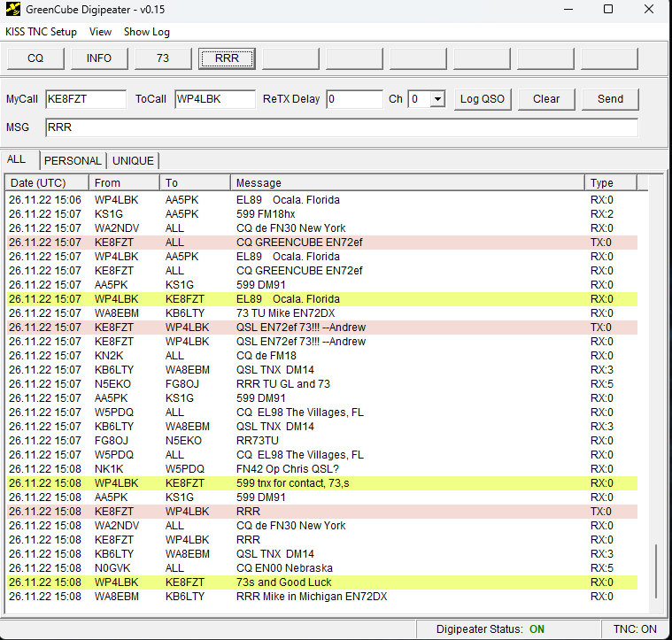Viewport: 672px width, 640px height.
Task: Select the row 'FN42 Op Chris QSL?'
Action: pos(322,468)
